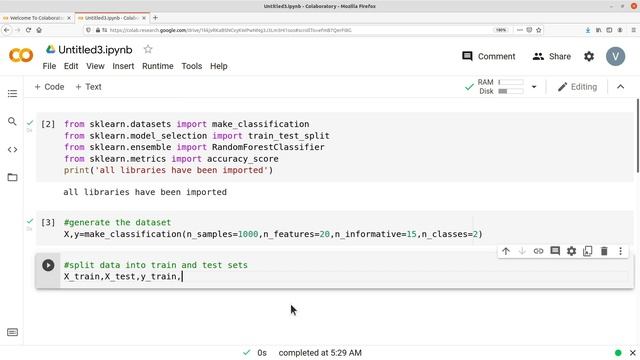Click the '#generate the dataset' comment

click(118, 222)
